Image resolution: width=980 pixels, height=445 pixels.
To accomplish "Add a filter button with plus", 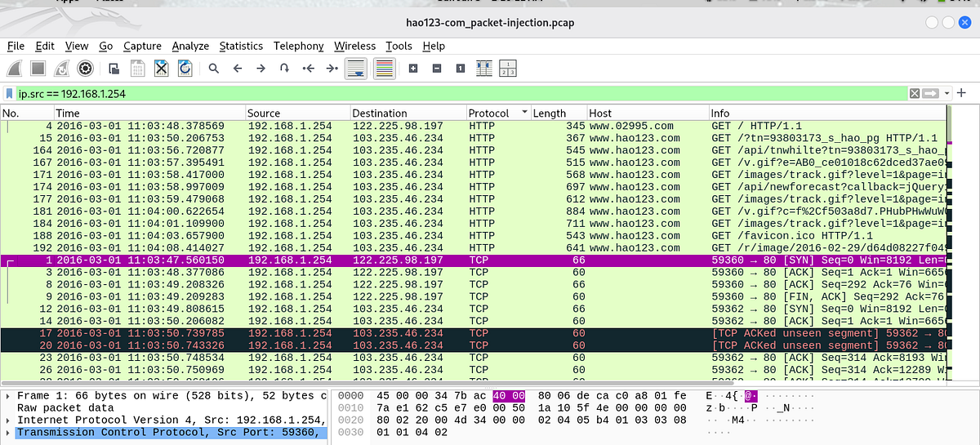I will pyautogui.click(x=962, y=93).
